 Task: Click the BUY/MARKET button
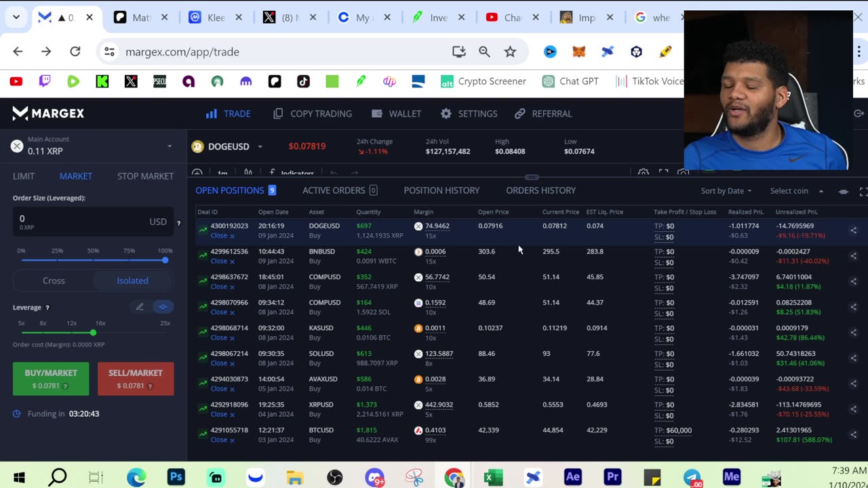[51, 379]
